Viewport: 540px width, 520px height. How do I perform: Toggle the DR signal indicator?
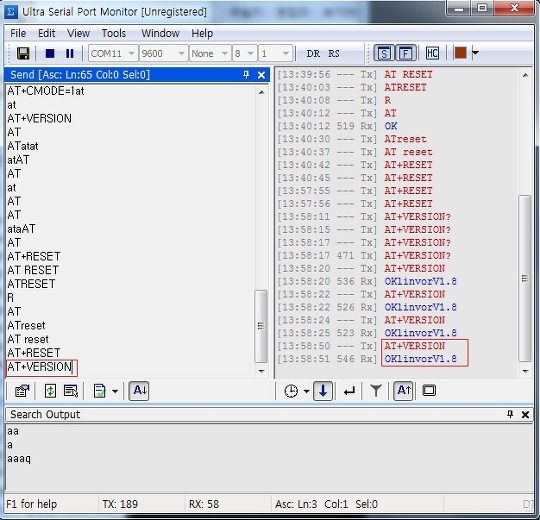click(x=313, y=54)
